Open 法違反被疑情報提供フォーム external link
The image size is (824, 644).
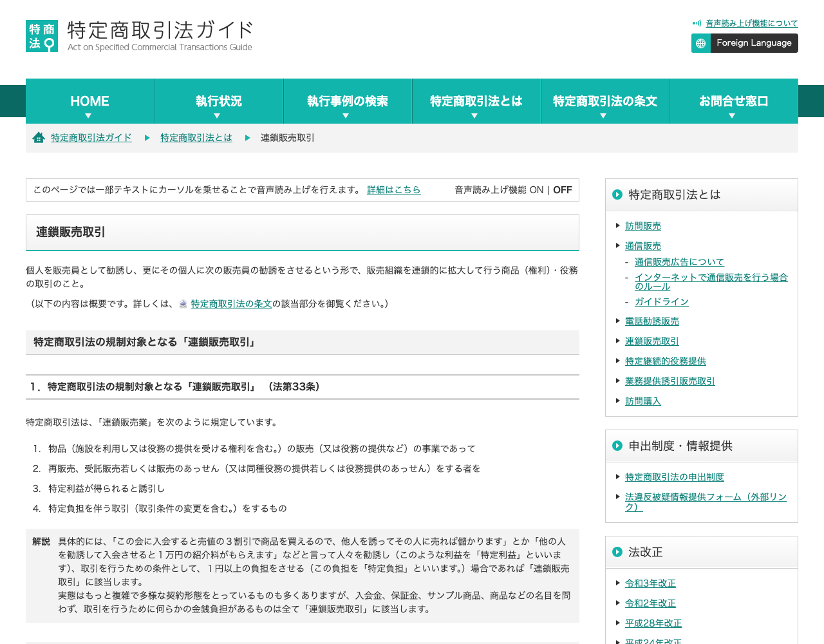point(706,502)
